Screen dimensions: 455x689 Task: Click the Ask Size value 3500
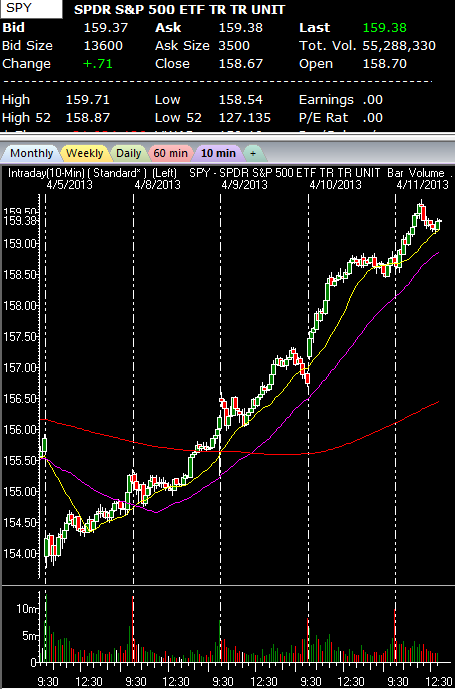(234, 46)
